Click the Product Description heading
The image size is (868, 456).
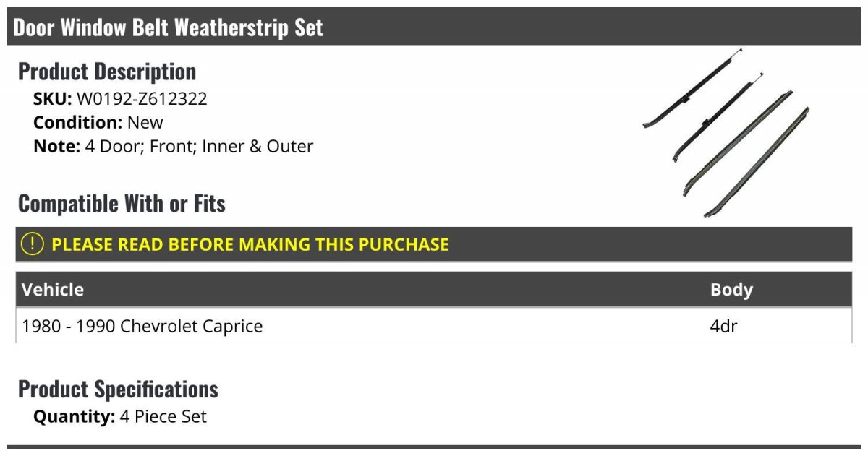coord(107,71)
